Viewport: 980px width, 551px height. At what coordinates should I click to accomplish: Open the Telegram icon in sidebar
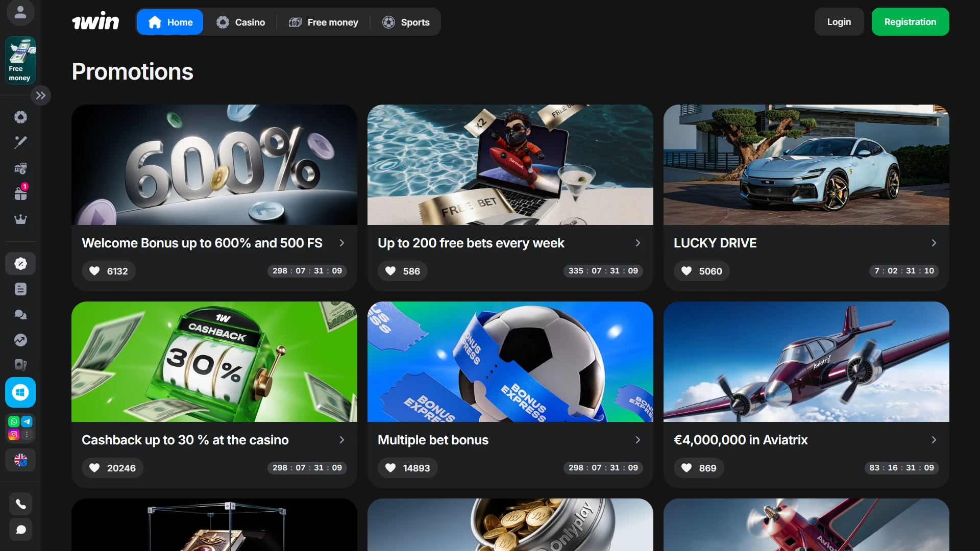pos(27,421)
